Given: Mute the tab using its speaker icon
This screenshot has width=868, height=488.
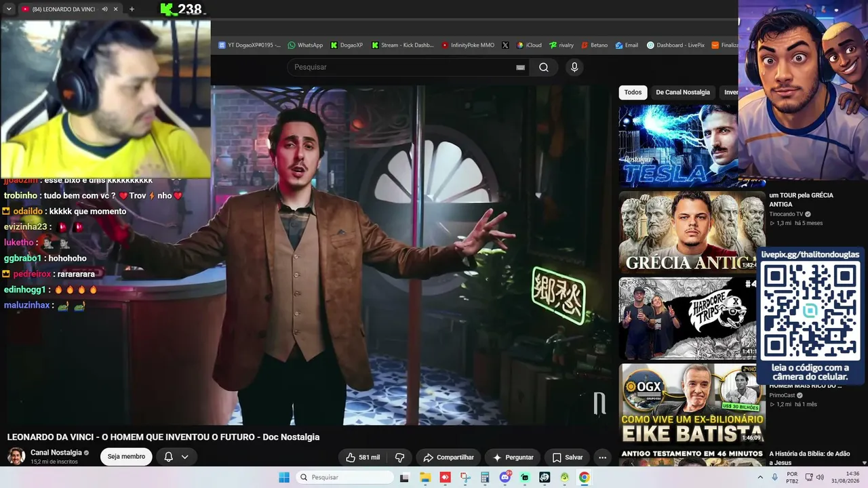Looking at the screenshot, I should click(x=104, y=9).
